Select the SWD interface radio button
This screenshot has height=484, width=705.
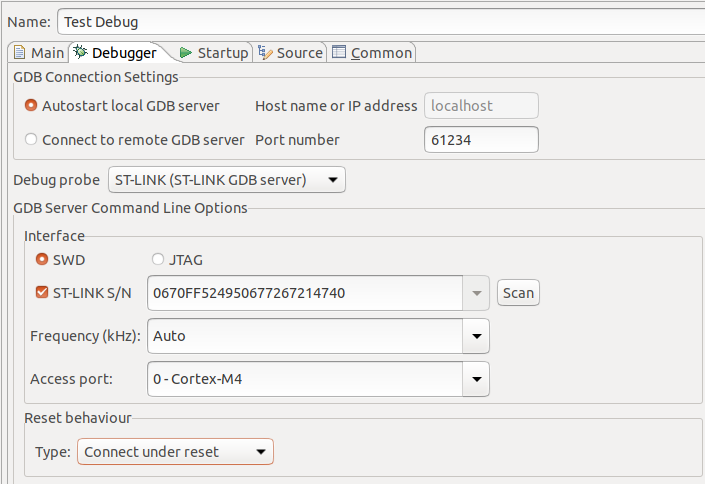pos(42,259)
